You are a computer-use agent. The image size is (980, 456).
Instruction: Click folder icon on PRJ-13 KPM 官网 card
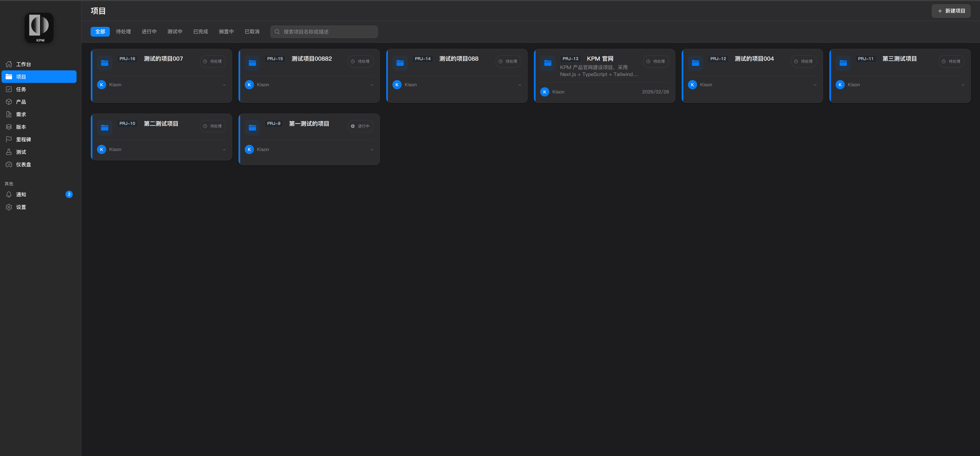[x=547, y=63]
